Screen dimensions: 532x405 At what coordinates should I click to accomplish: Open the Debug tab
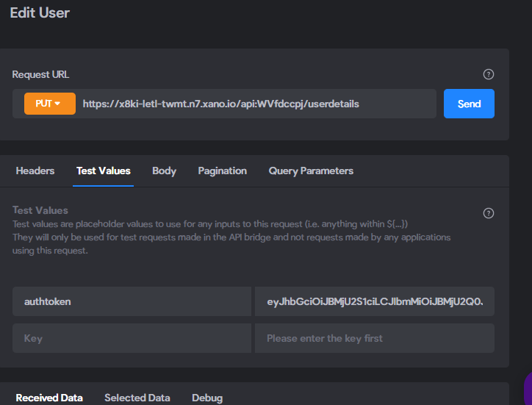point(207,398)
